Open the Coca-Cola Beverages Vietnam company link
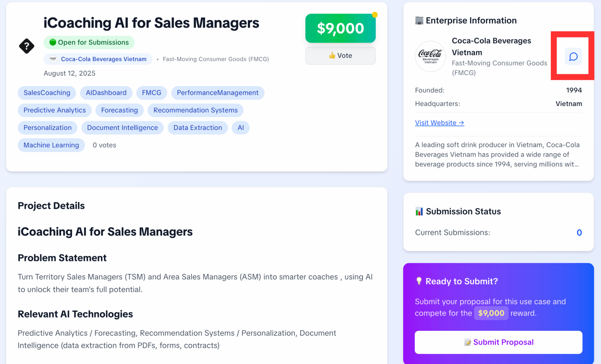The image size is (601, 364). pyautogui.click(x=104, y=59)
